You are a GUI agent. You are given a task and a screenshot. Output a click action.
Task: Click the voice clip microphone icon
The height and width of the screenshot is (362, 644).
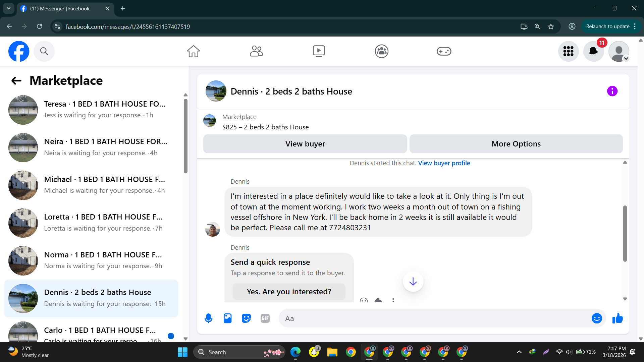[x=208, y=318]
